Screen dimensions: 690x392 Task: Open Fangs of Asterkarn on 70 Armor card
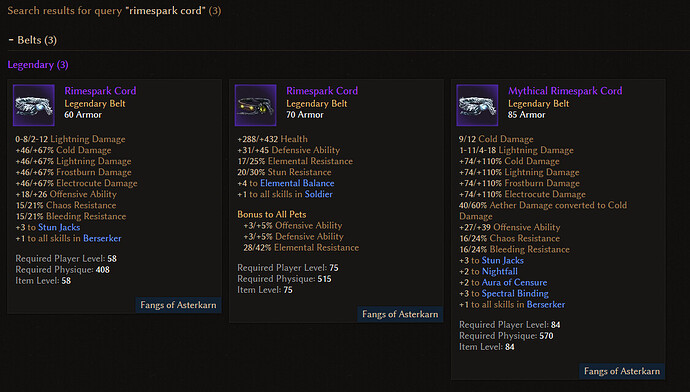400,314
